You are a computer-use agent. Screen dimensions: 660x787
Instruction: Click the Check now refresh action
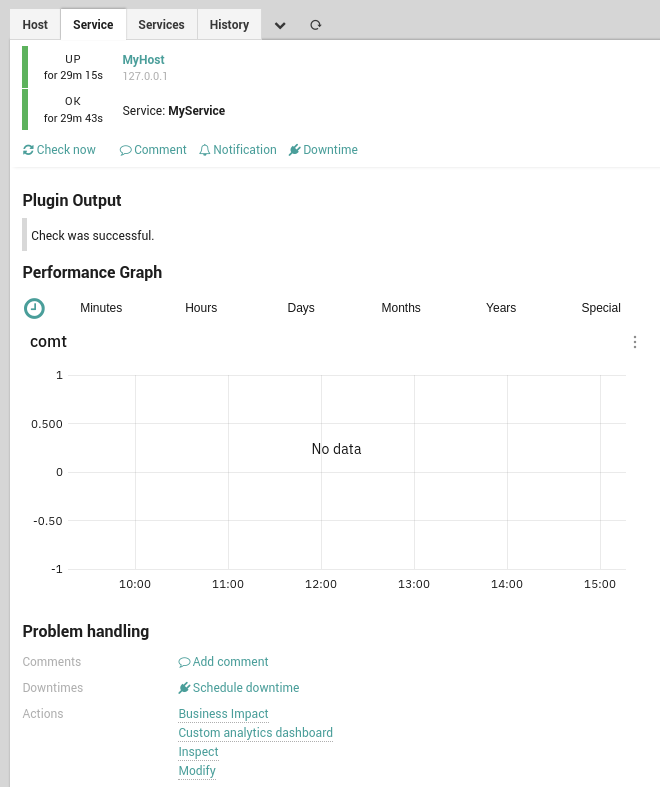pyautogui.click(x=59, y=150)
